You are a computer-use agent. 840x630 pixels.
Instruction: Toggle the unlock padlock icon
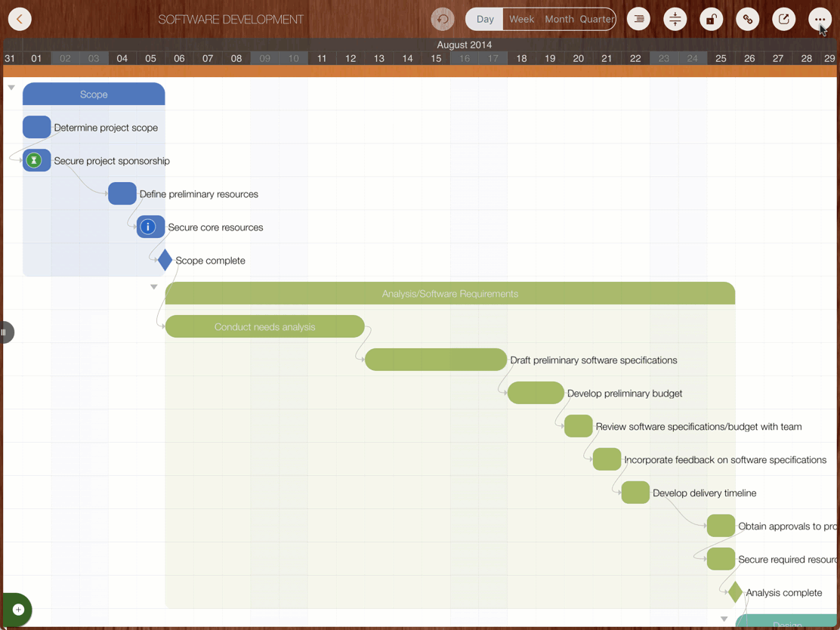[712, 19]
